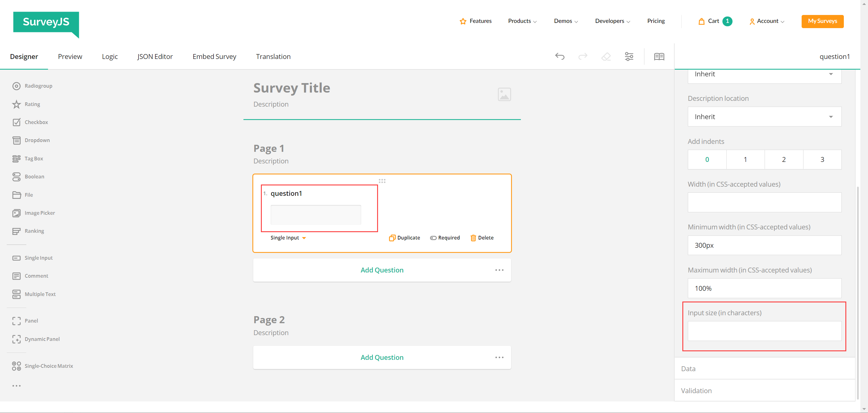Select the Image Picker question type
Screen dimensions: 868x413
pyautogui.click(x=40, y=213)
